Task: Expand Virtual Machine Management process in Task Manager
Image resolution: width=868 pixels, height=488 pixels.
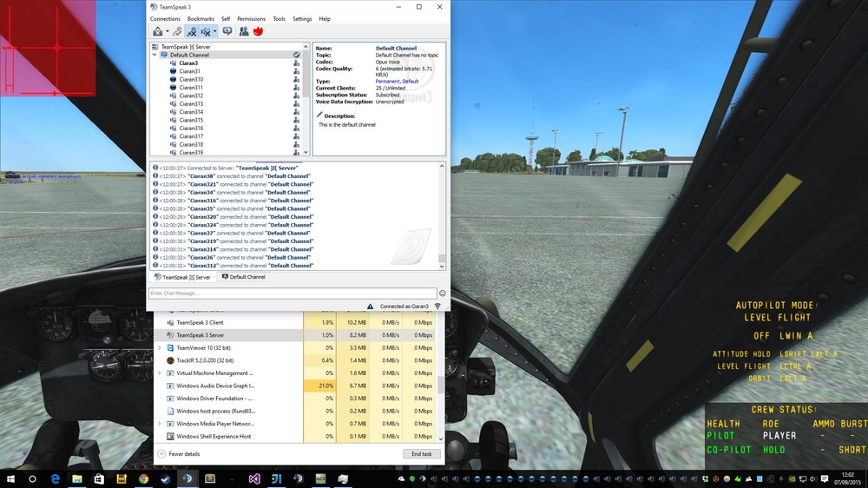Action: (160, 373)
